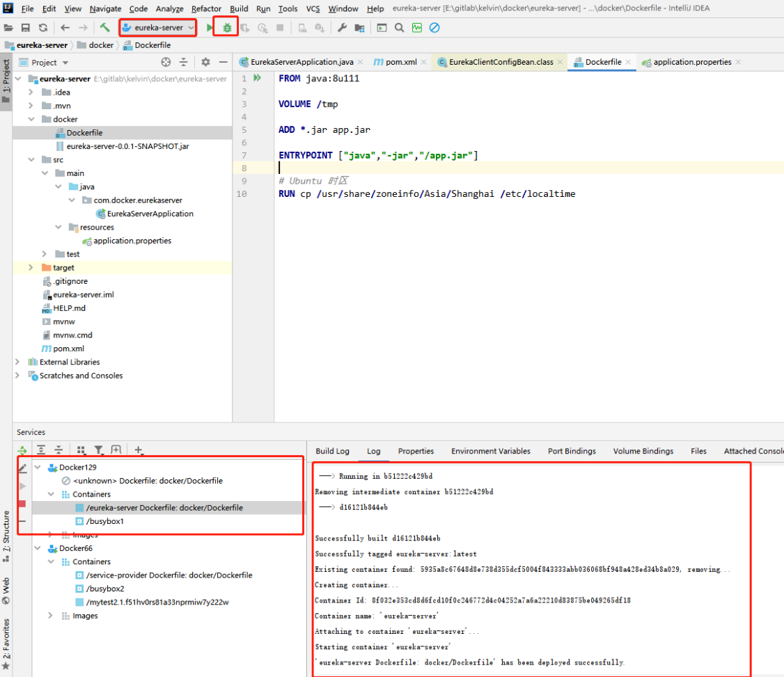Viewport: 784px width, 677px height.
Task: Collapse all services in Services toolbar
Action: point(58,449)
